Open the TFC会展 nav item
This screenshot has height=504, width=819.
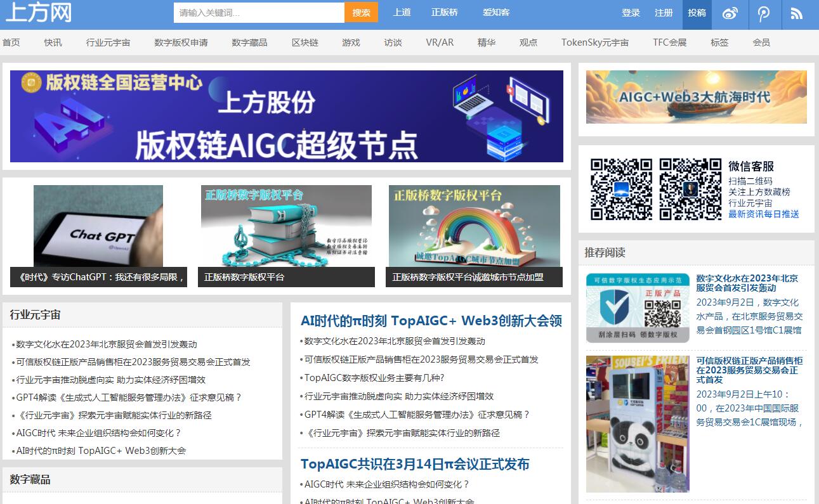coord(669,42)
